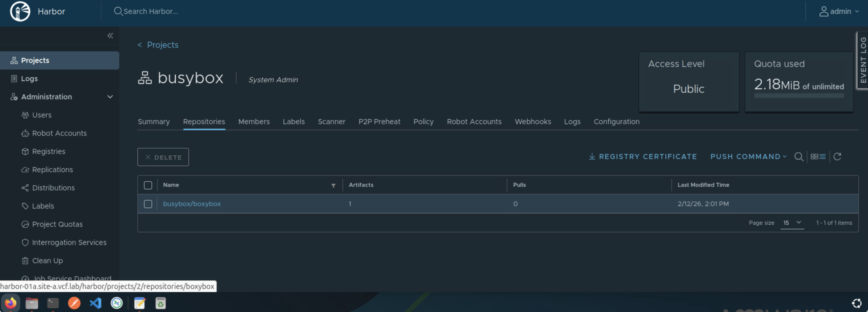868x312 pixels.
Task: Launch Visual Studio Code from the dock
Action: 95,303
